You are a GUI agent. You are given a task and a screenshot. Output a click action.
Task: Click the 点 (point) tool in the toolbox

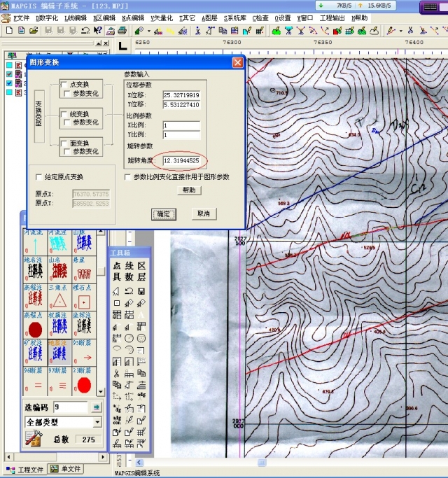click(117, 266)
